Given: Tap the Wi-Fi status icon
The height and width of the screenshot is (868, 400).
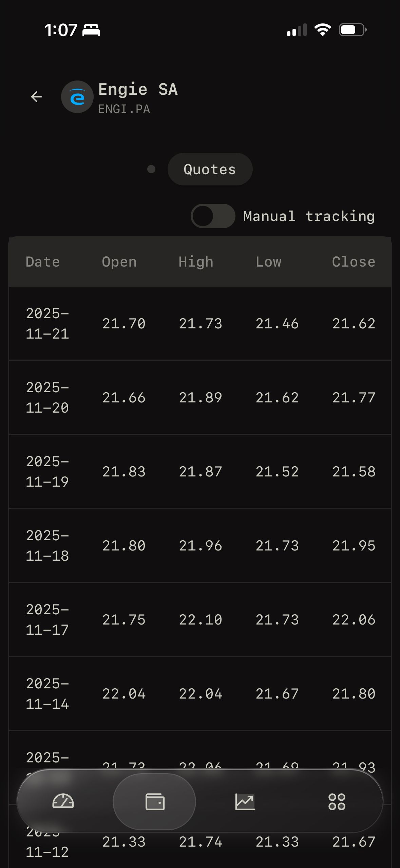Looking at the screenshot, I should click(323, 30).
